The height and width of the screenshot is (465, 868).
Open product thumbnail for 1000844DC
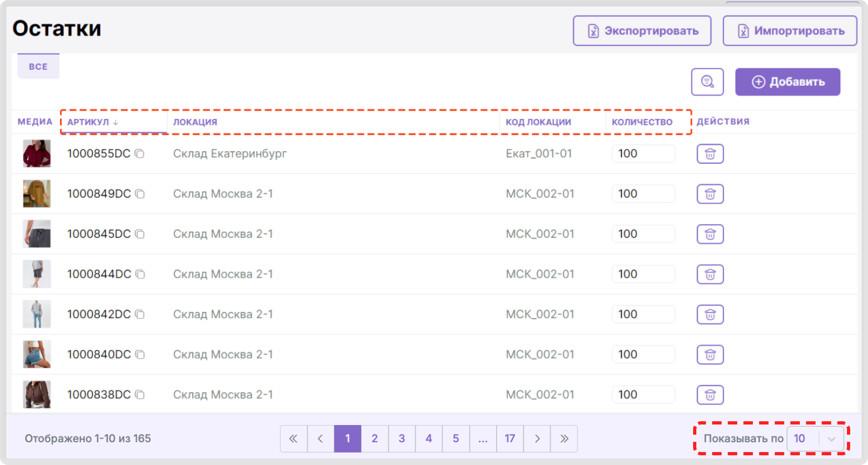[37, 274]
